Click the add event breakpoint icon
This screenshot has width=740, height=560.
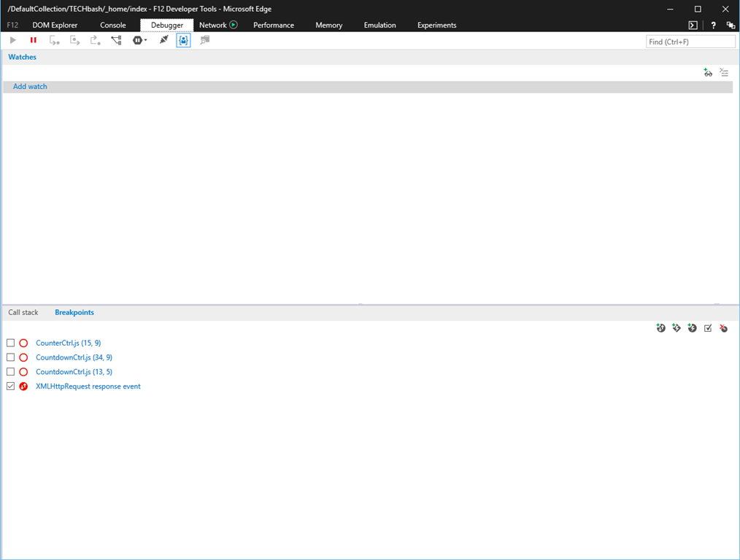click(692, 328)
